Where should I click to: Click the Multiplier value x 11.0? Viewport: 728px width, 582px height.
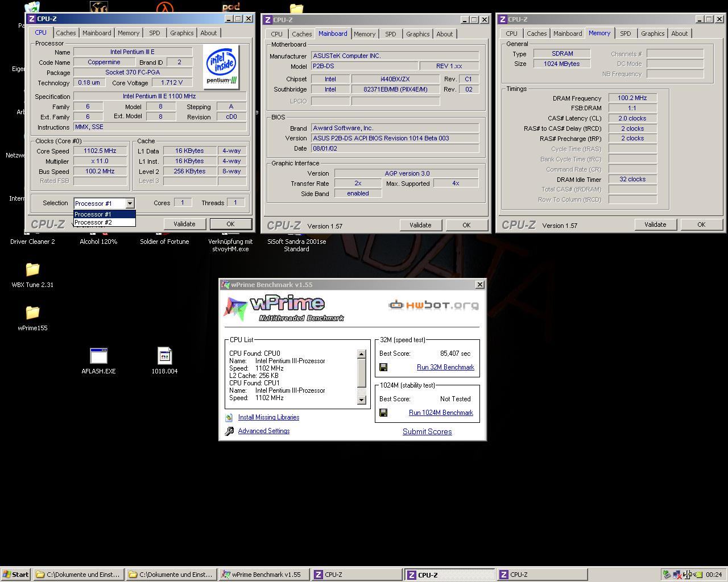[100, 161]
